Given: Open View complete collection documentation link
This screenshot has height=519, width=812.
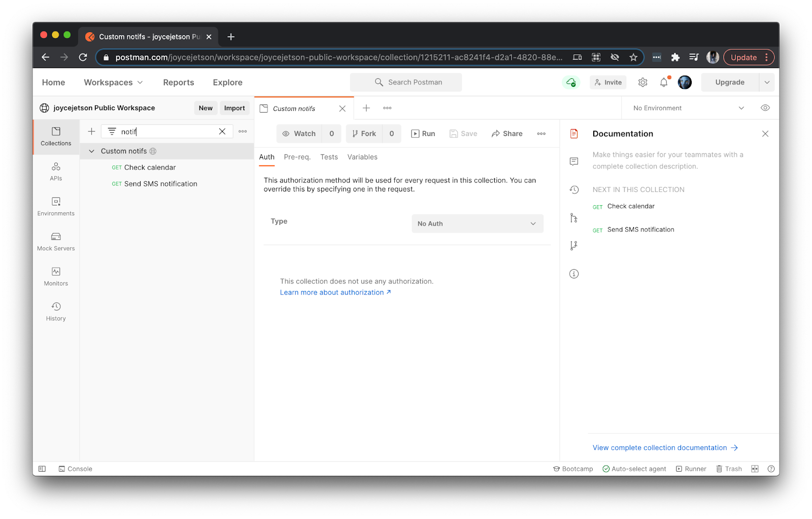Looking at the screenshot, I should pos(665,447).
